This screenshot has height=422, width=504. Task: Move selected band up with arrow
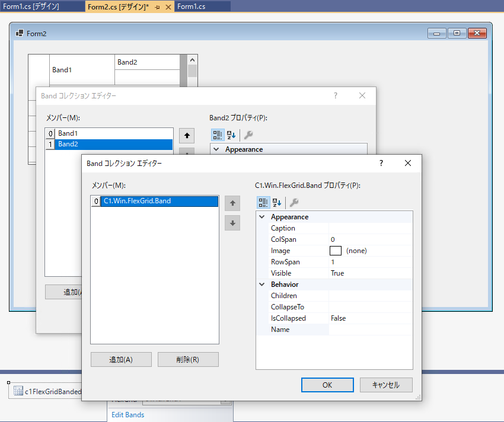click(232, 203)
